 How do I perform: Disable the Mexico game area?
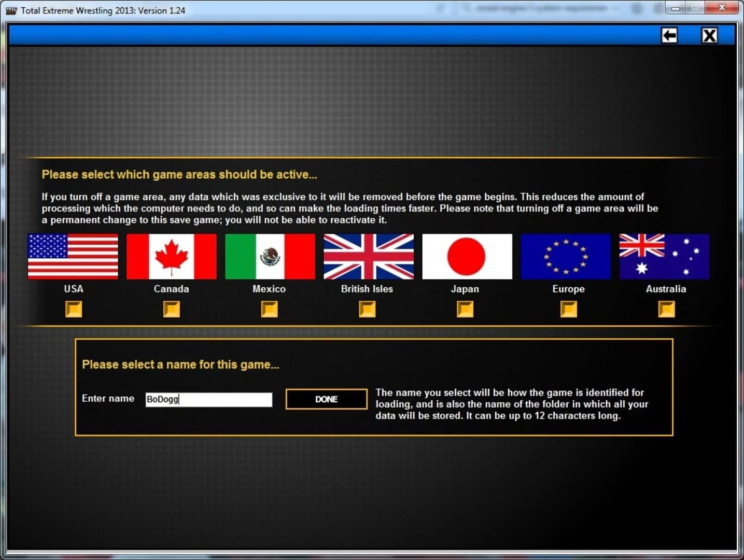click(x=269, y=309)
